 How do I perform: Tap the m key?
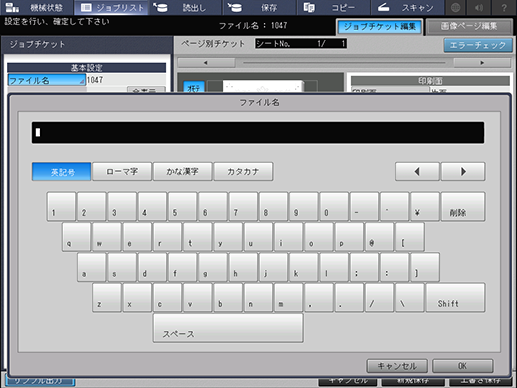pos(288,298)
